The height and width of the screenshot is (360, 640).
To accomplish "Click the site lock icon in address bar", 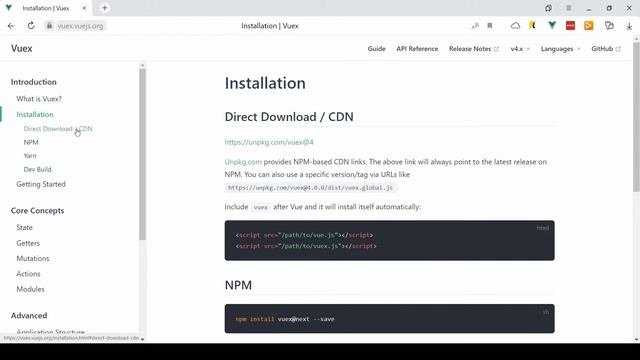I will pos(49,26).
